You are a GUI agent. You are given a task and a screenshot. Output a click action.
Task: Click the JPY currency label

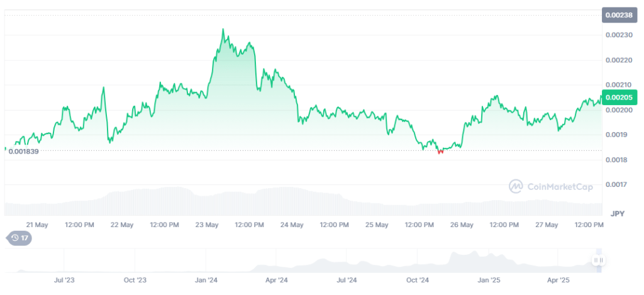click(x=619, y=214)
